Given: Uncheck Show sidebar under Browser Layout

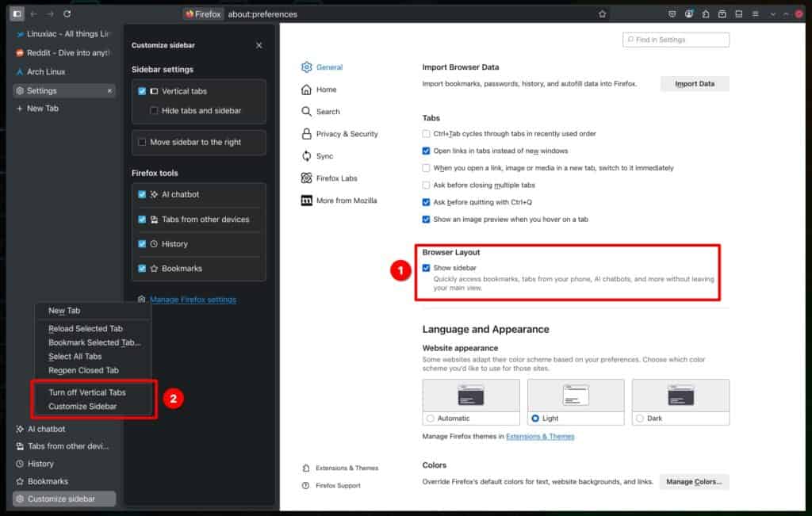Looking at the screenshot, I should pos(427,268).
